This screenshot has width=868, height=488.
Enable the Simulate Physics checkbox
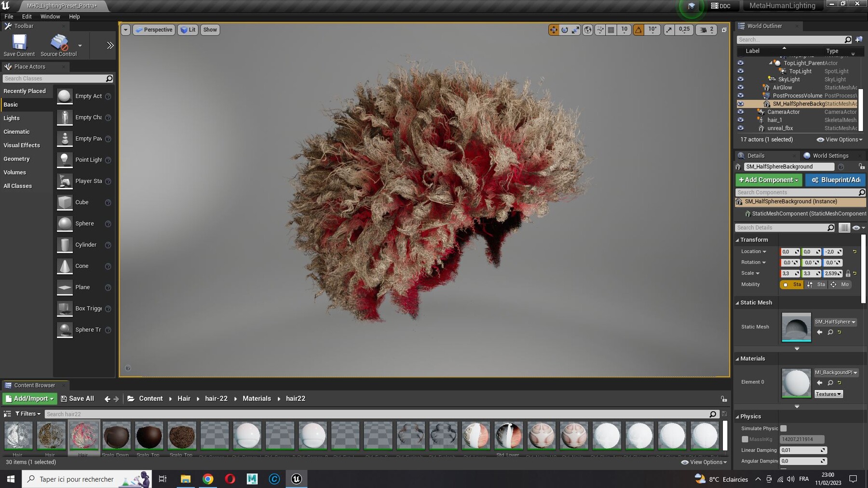[784, 428]
